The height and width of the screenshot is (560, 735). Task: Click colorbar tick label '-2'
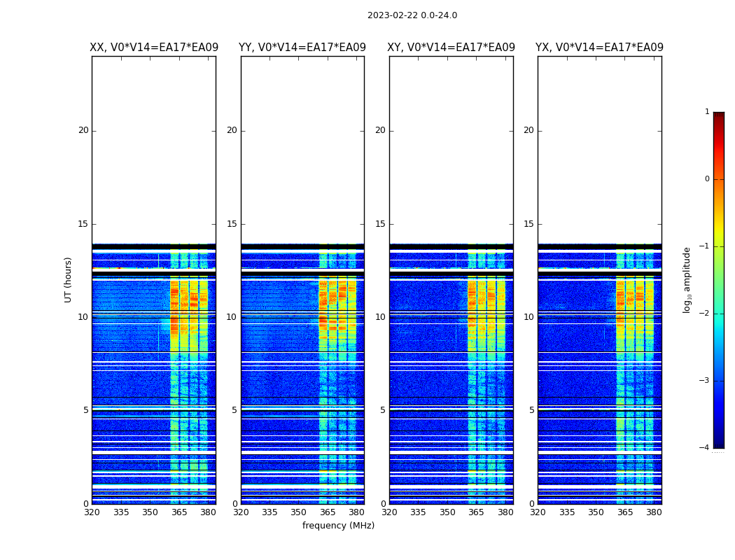pos(706,314)
